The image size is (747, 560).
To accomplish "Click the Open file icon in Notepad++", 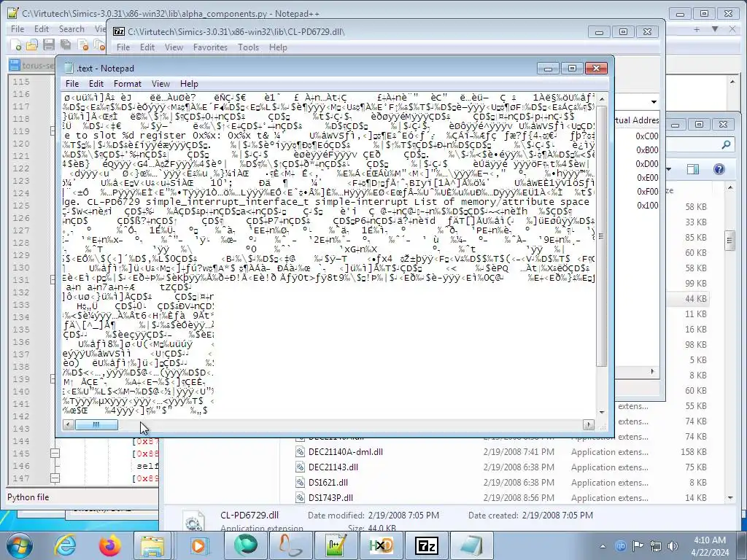I will coord(32,45).
